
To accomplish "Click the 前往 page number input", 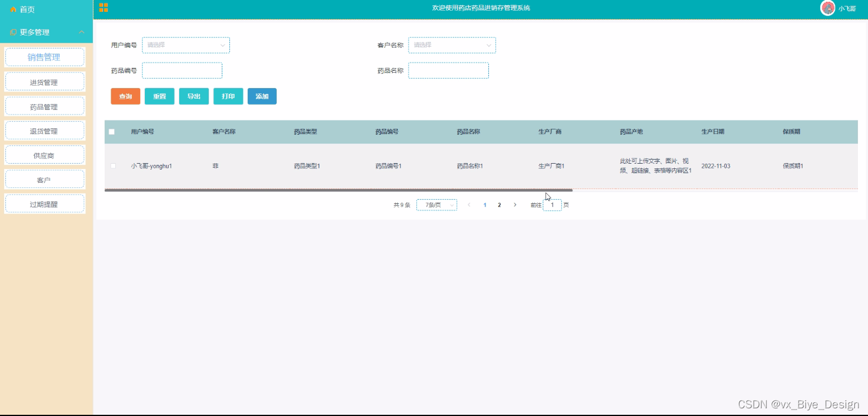I will [x=552, y=205].
